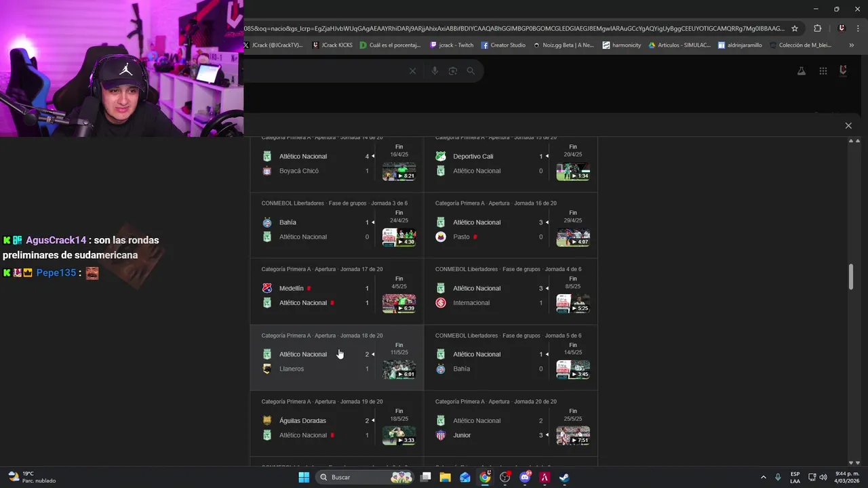Play the Atlético Nacional vs Boyacá Chicó highlights
Screen dimensions: 868x488
(399, 171)
